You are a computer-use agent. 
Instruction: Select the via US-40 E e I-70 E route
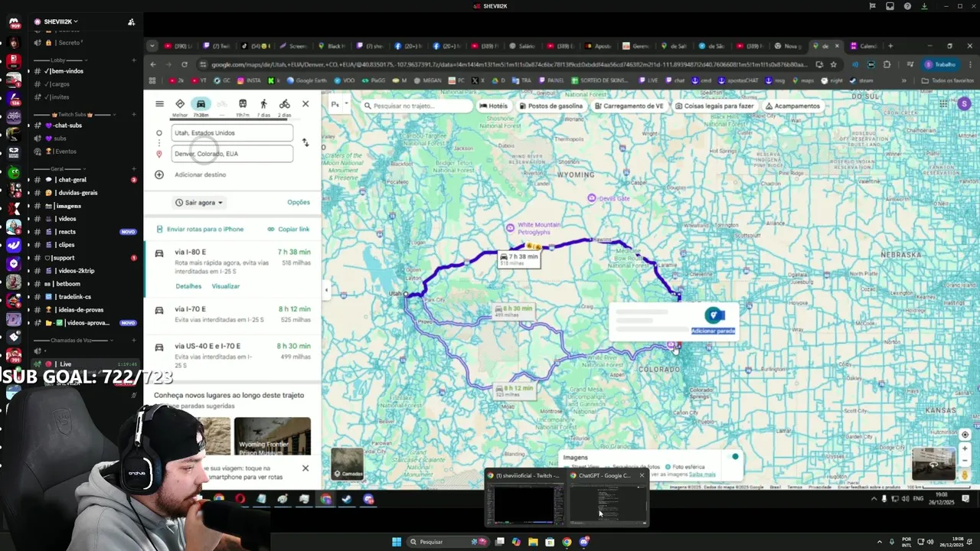point(232,355)
